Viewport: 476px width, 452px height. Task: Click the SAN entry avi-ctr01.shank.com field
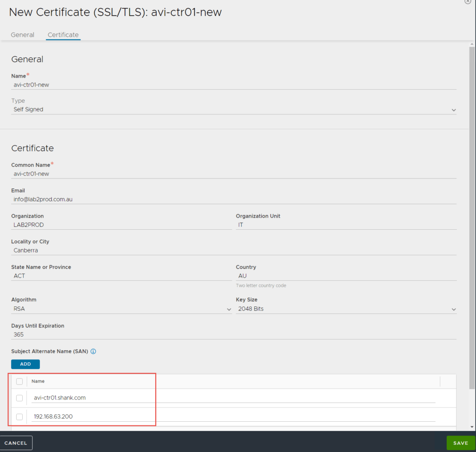click(233, 398)
